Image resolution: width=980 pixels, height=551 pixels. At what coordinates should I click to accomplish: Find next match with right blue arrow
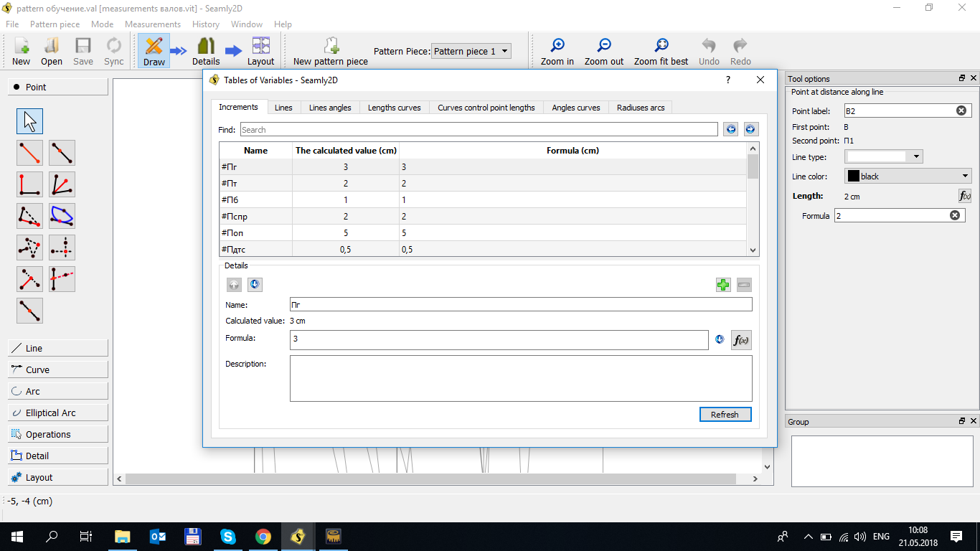(750, 129)
